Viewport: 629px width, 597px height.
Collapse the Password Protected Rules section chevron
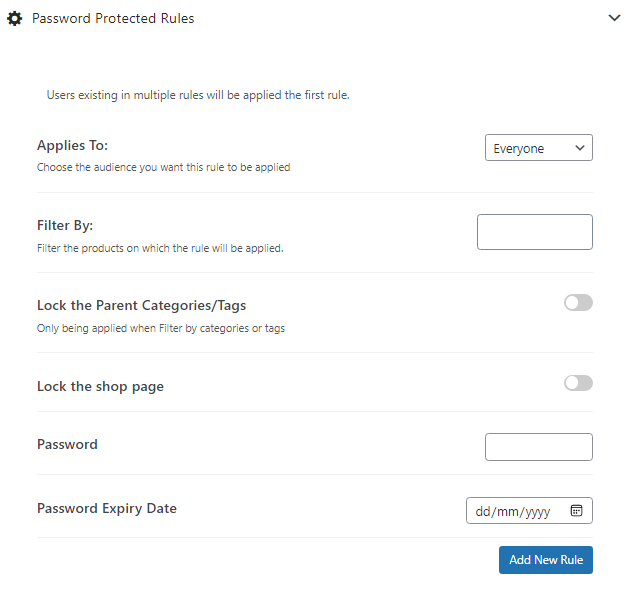pyautogui.click(x=614, y=18)
